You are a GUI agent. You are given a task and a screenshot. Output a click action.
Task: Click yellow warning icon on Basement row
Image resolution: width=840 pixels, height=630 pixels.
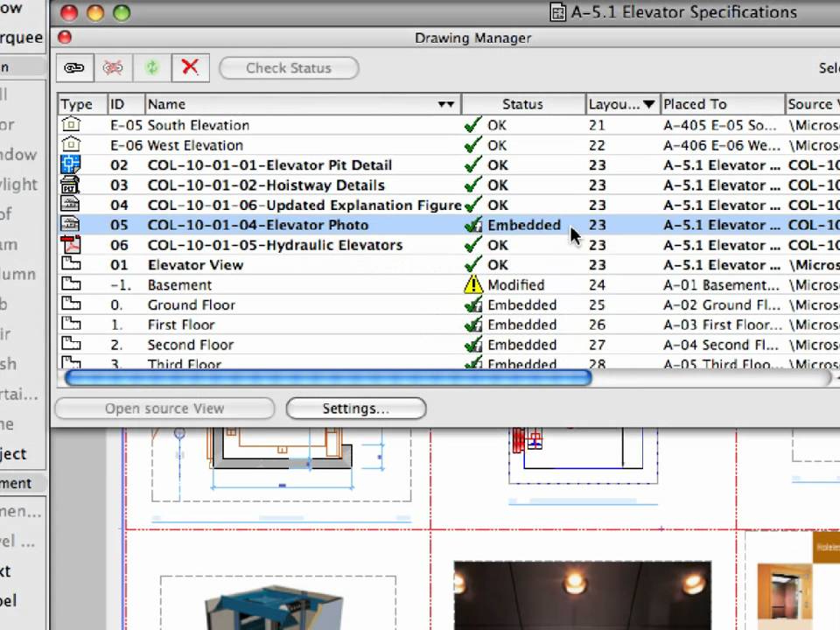pyautogui.click(x=473, y=284)
